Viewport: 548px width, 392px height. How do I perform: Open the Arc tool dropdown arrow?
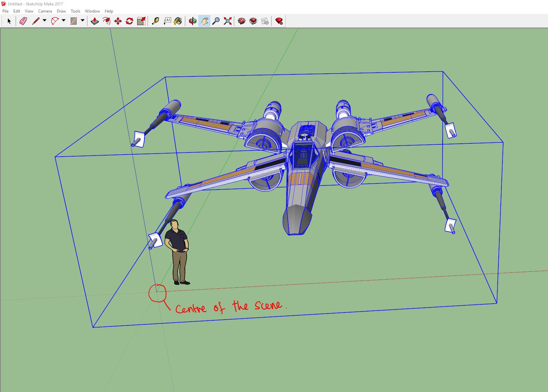tap(64, 21)
